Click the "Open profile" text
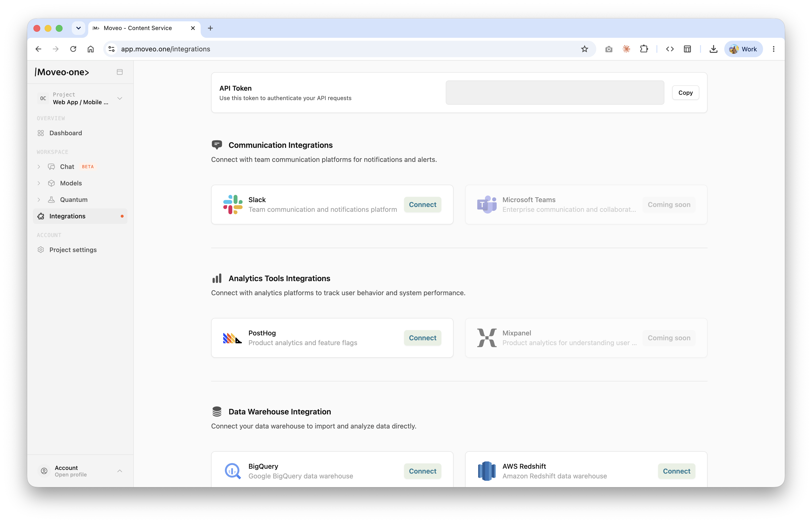This screenshot has height=523, width=812. coord(71,475)
